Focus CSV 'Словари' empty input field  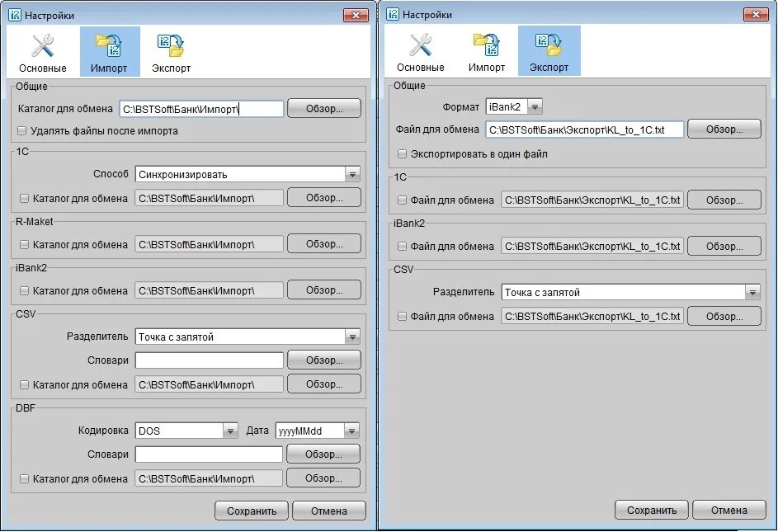point(210,360)
